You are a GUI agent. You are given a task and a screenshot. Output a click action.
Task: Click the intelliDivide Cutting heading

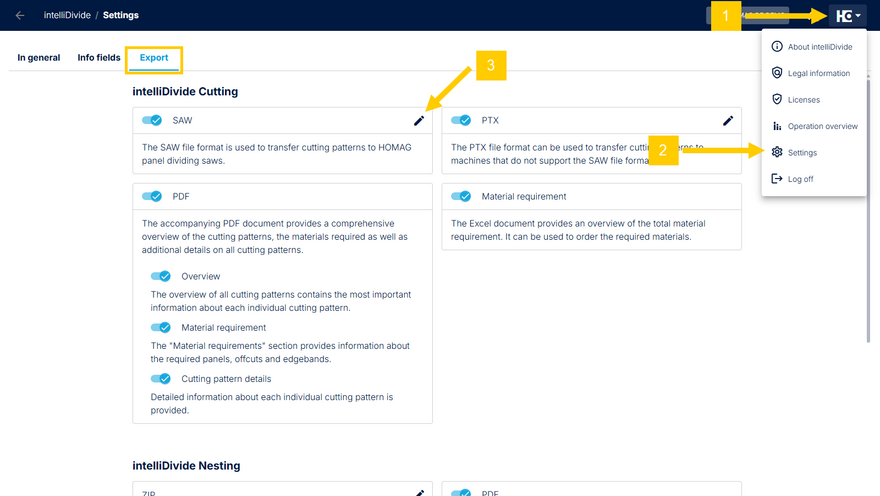point(185,91)
